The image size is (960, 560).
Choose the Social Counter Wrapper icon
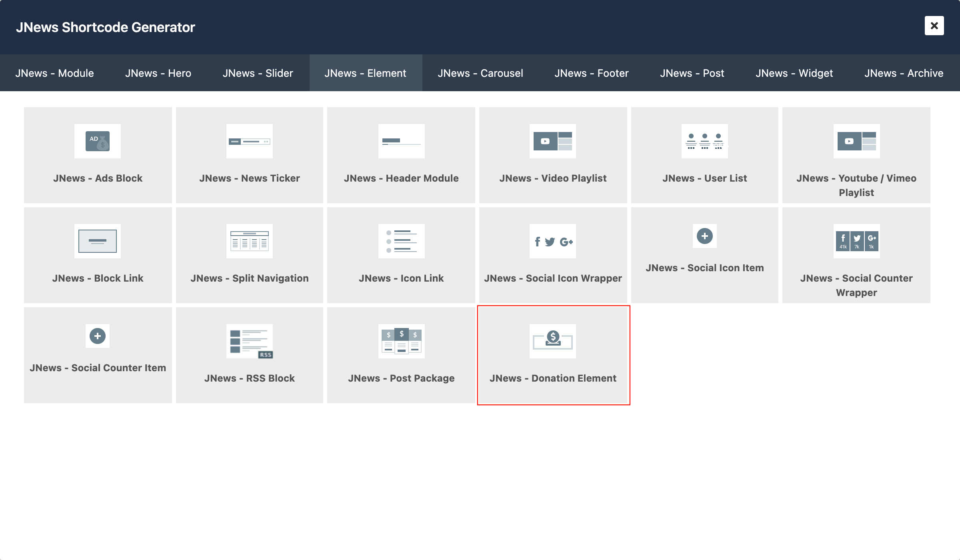click(856, 241)
